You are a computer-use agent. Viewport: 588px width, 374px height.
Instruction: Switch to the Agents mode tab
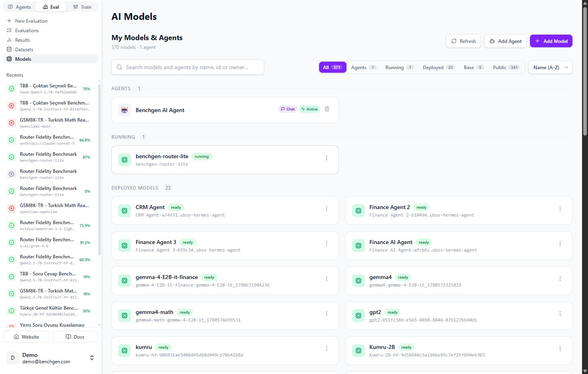click(x=19, y=7)
